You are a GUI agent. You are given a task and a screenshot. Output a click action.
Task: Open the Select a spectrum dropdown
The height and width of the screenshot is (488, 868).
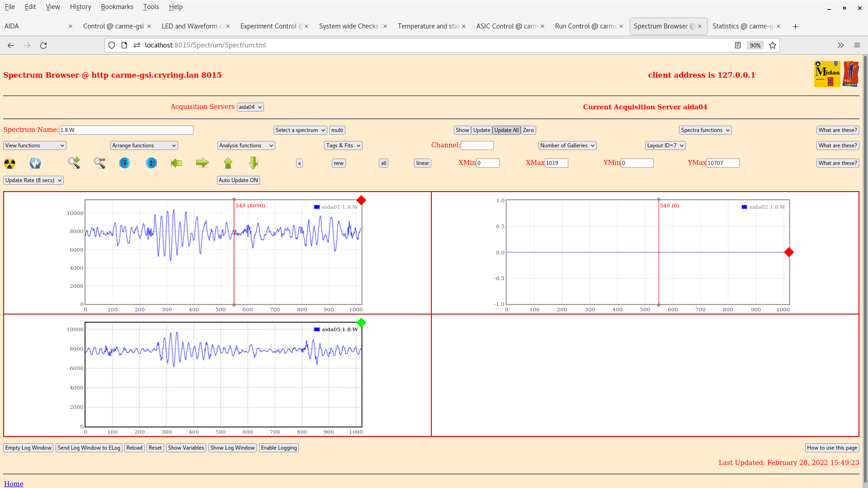pos(300,130)
